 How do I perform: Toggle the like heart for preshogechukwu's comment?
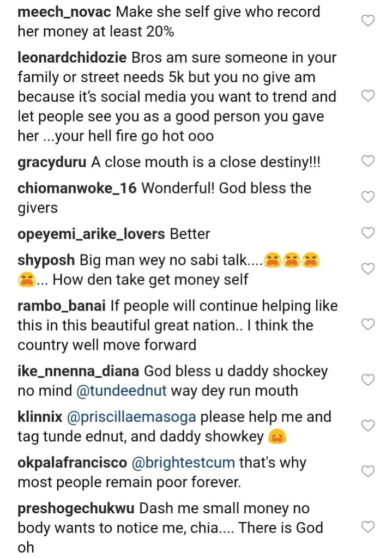coord(368,526)
